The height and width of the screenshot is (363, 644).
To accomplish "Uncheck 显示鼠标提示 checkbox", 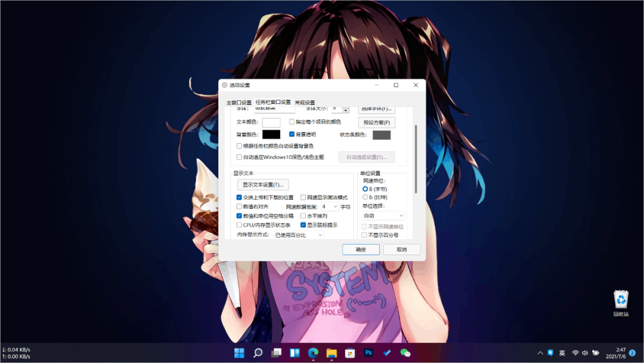I will point(303,225).
